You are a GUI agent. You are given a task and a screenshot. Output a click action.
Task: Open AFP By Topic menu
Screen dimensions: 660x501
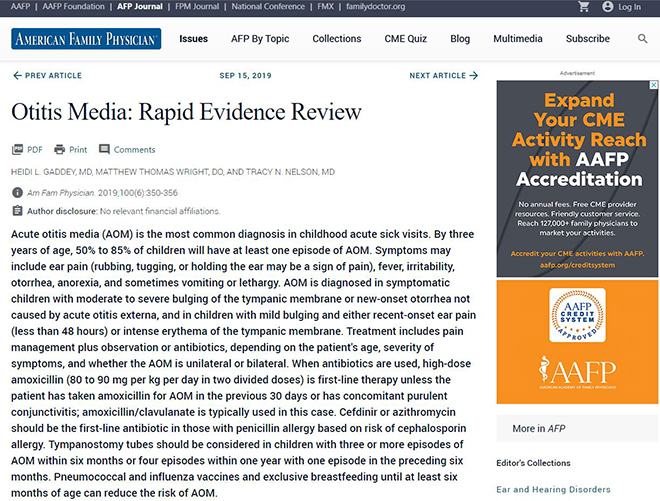(x=260, y=39)
